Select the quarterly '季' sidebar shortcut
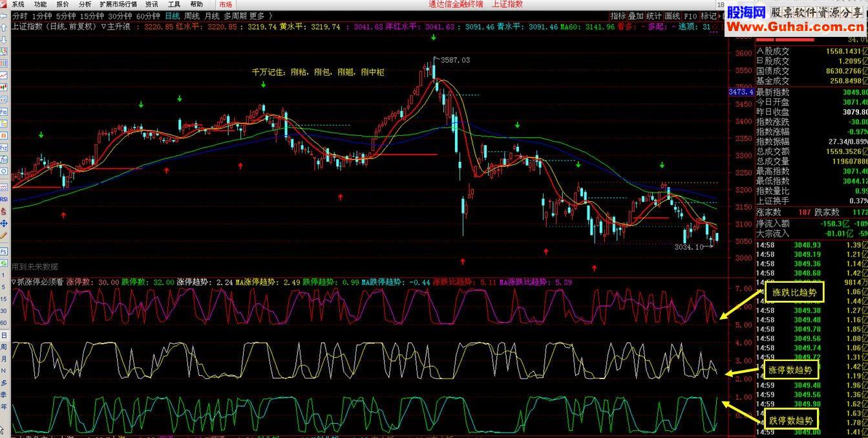 click(4, 394)
